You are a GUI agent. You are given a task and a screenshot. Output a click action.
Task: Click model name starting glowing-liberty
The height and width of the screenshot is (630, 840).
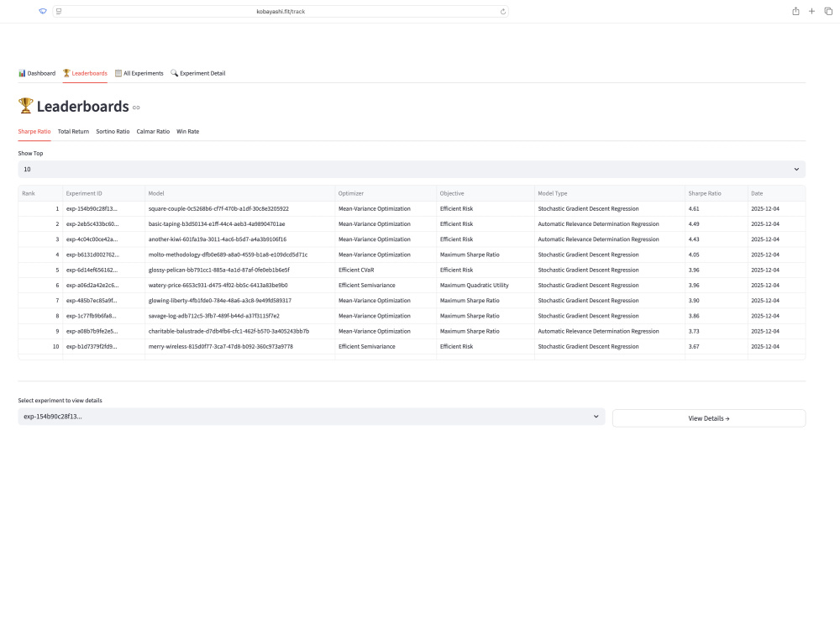[219, 301]
